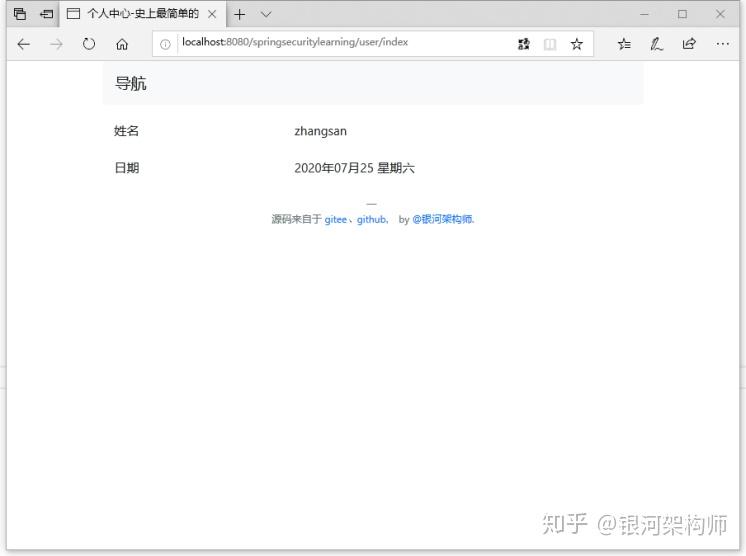
Task: Open the github source link
Action: pos(372,219)
